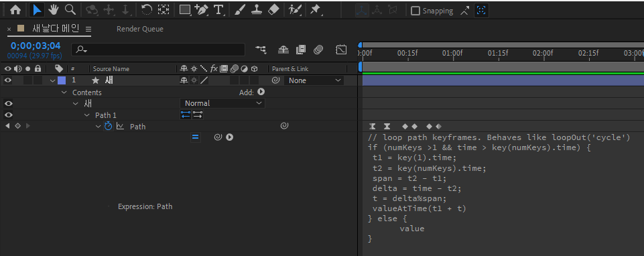Select the Zoom magnifier tool

coord(70,10)
